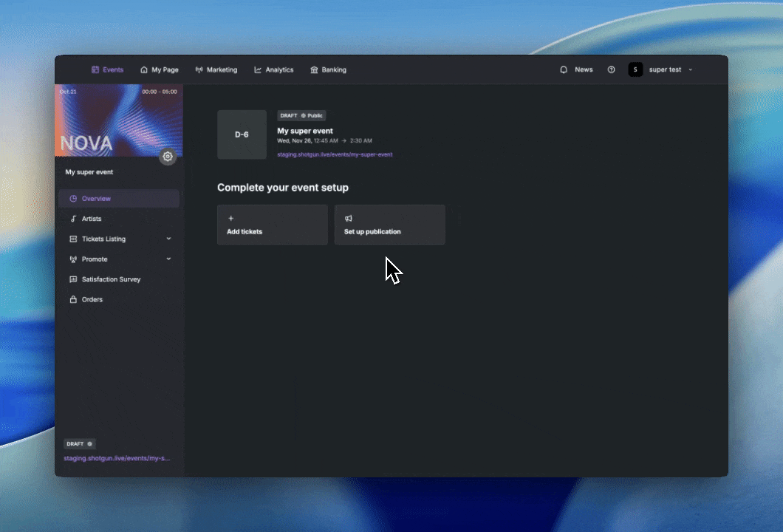Click the sidebar My super event name
This screenshot has height=532, width=783.
click(x=89, y=172)
